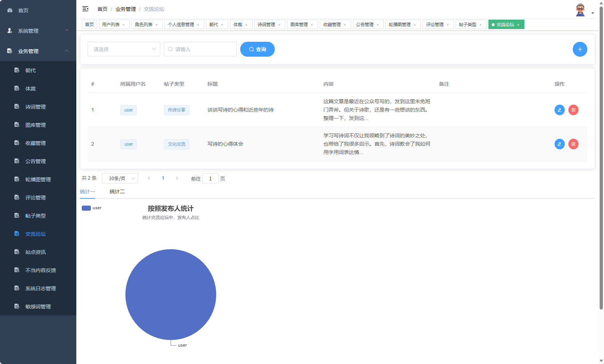
Task: Click 首页 in the breadcrumb
Action: [102, 9]
